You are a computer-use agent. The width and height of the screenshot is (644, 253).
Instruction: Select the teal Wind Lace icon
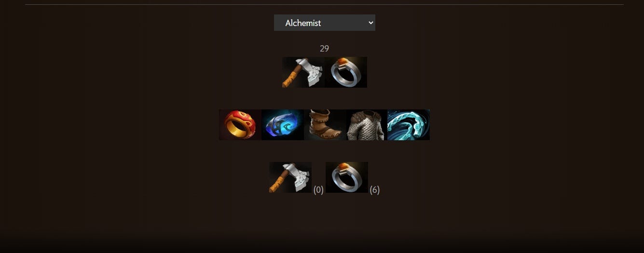[x=409, y=125]
